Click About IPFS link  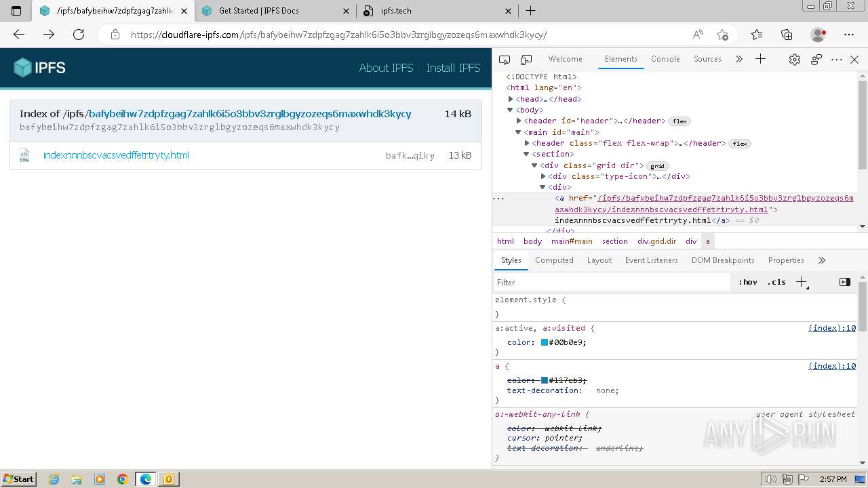(x=386, y=68)
